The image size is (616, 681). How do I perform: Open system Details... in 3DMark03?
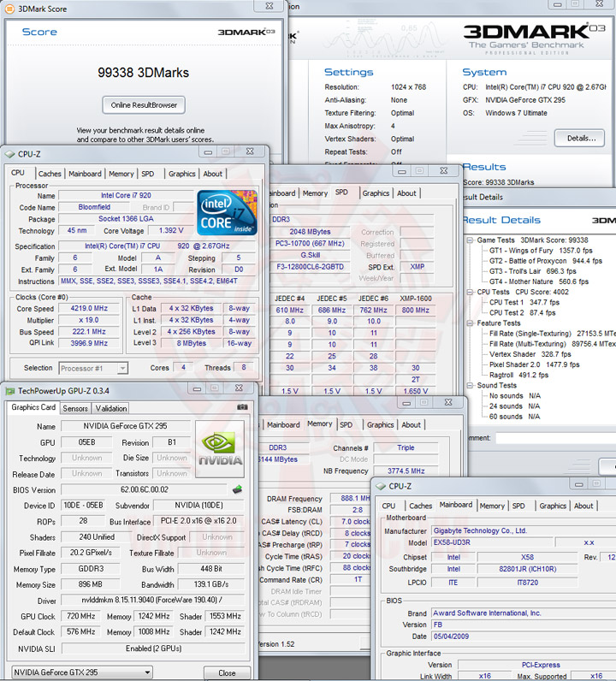(x=579, y=139)
